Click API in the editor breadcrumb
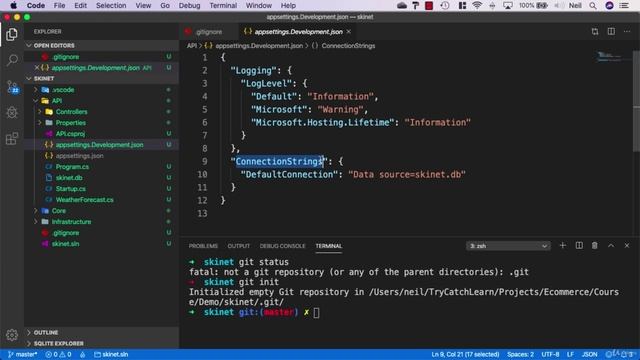Screen dimensions: 640x360 point(191,46)
